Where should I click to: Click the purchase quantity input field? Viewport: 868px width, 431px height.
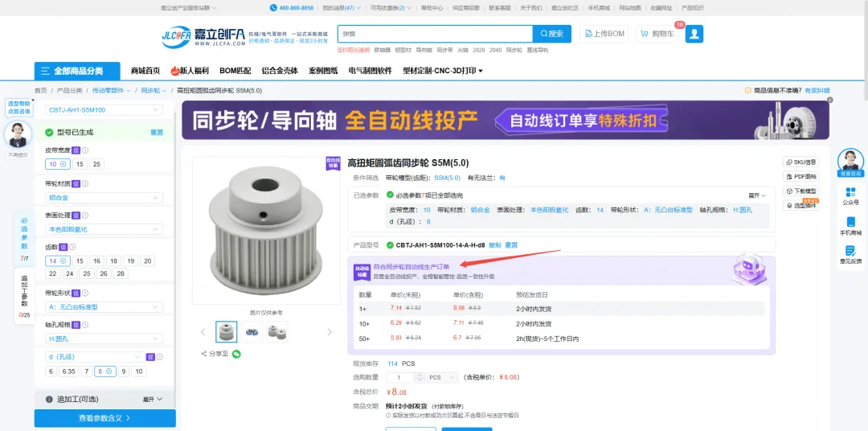(405, 377)
